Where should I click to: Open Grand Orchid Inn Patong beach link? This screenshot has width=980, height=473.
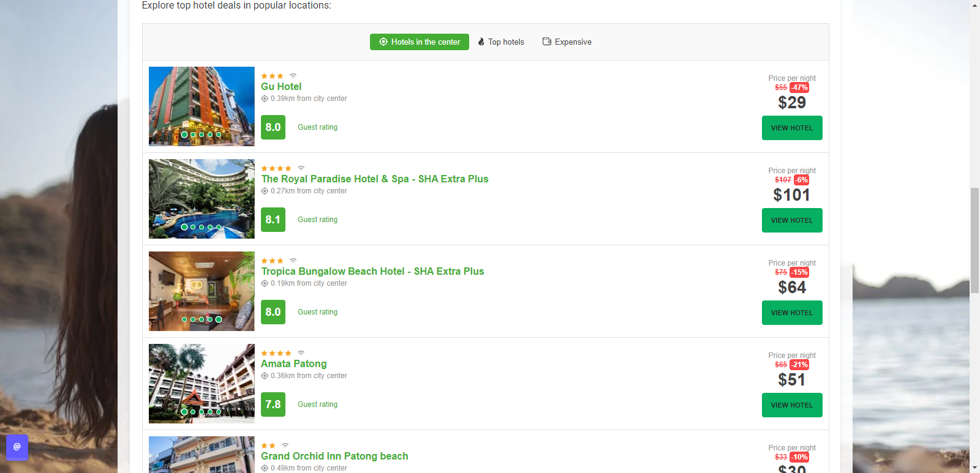(x=334, y=456)
